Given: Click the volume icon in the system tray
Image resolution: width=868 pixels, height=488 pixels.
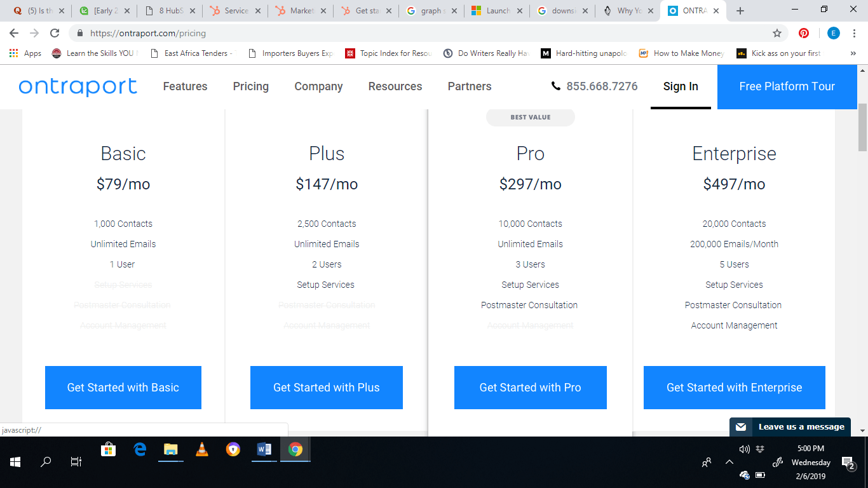Looking at the screenshot, I should (x=745, y=449).
